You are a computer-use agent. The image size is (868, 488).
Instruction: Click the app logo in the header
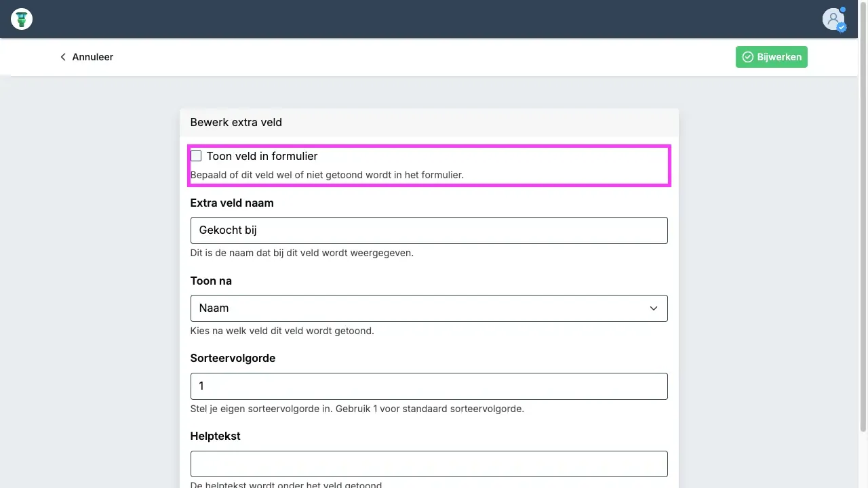tap(22, 19)
